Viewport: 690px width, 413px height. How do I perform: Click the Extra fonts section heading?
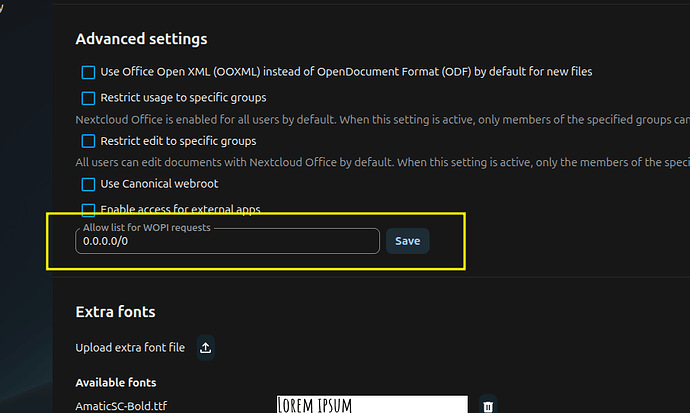pos(115,312)
